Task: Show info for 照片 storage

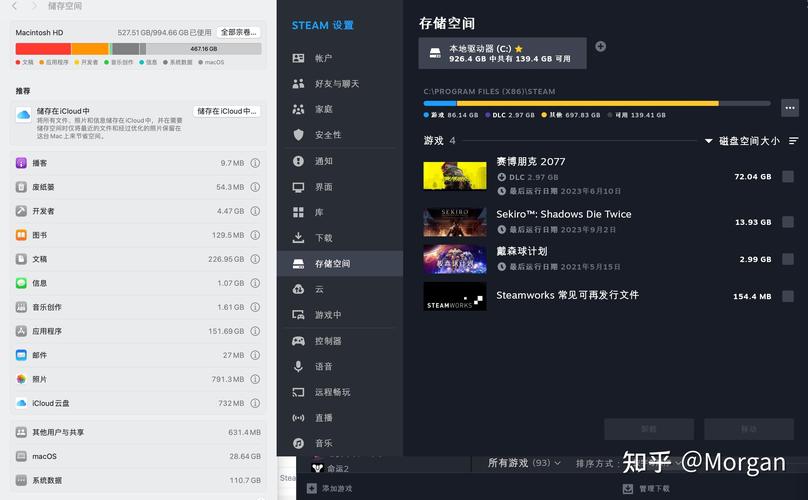Action: coord(255,379)
